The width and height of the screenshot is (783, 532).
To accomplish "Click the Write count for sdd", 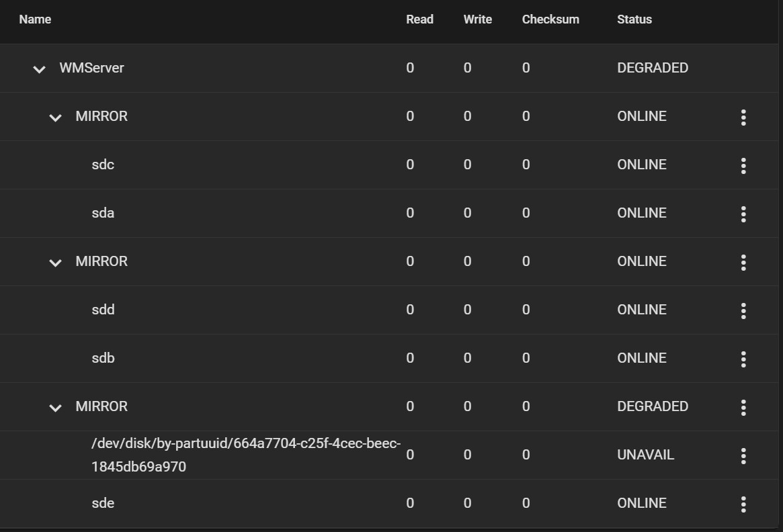I will click(467, 310).
